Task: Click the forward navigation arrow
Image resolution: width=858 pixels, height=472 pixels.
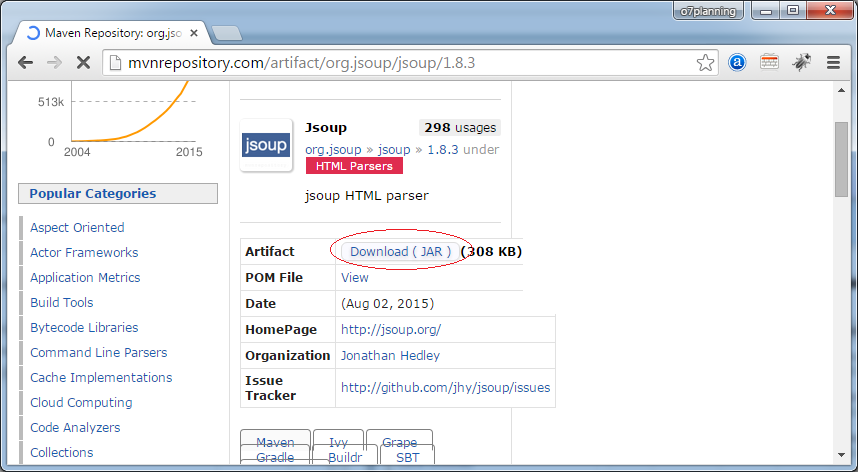Action: [x=54, y=63]
